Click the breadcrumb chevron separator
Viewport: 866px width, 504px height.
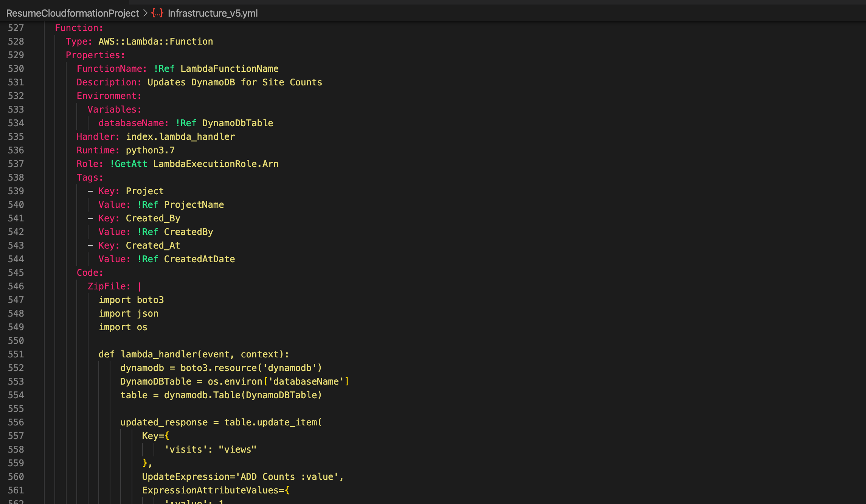145,13
